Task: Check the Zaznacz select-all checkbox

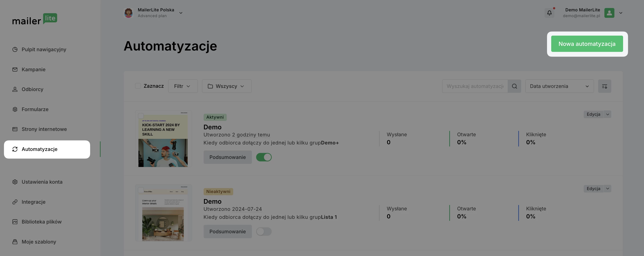Action: tap(138, 86)
